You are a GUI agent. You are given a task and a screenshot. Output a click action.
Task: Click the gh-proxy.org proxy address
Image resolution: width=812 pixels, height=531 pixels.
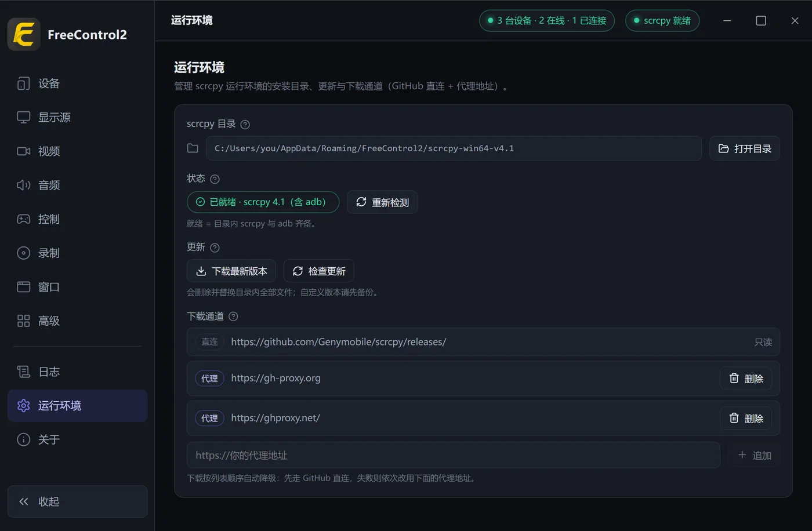coord(275,378)
